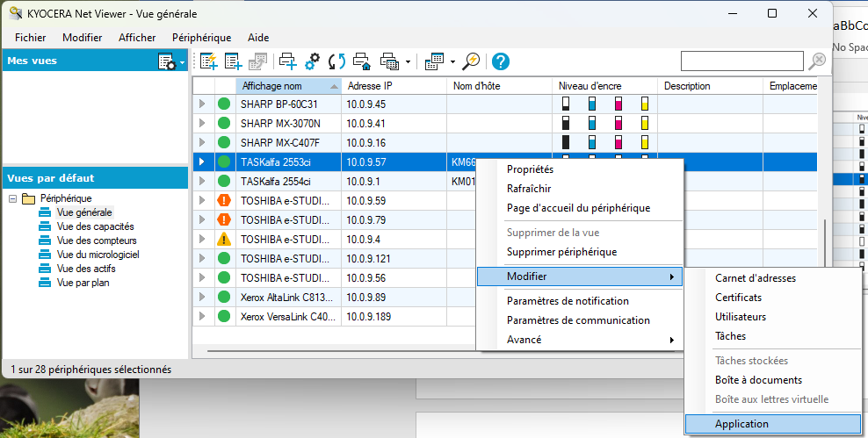
Task: Sort by the Affichage nom column header
Action: [x=288, y=86]
